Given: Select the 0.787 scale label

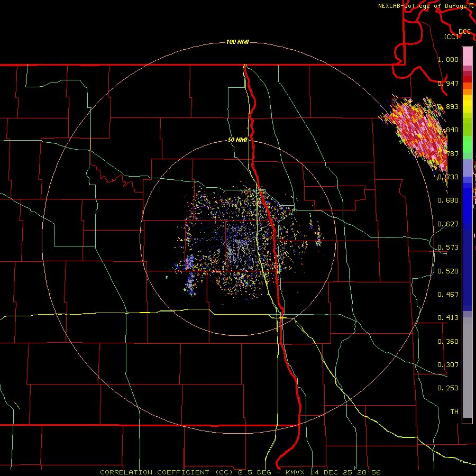Looking at the screenshot, I should (x=448, y=153).
